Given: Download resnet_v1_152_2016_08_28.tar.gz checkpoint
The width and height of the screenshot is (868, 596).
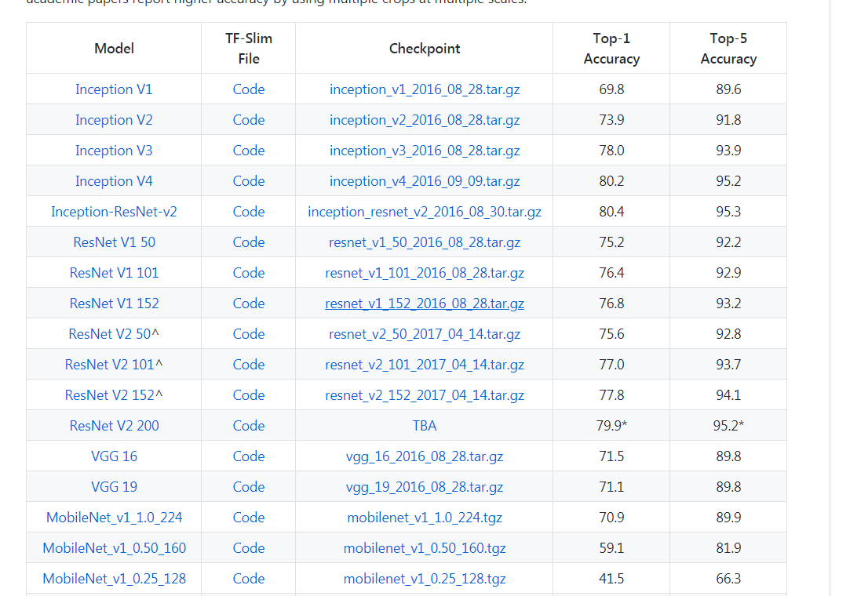Looking at the screenshot, I should point(425,303).
